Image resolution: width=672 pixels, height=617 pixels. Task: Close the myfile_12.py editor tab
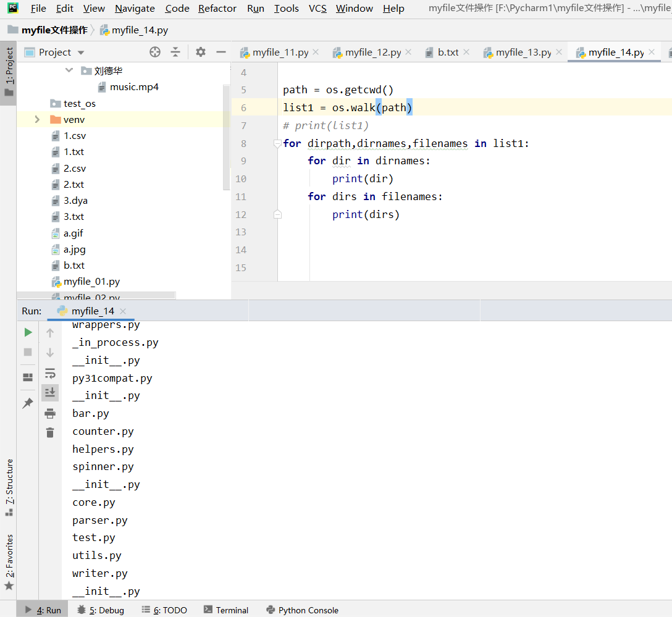408,52
